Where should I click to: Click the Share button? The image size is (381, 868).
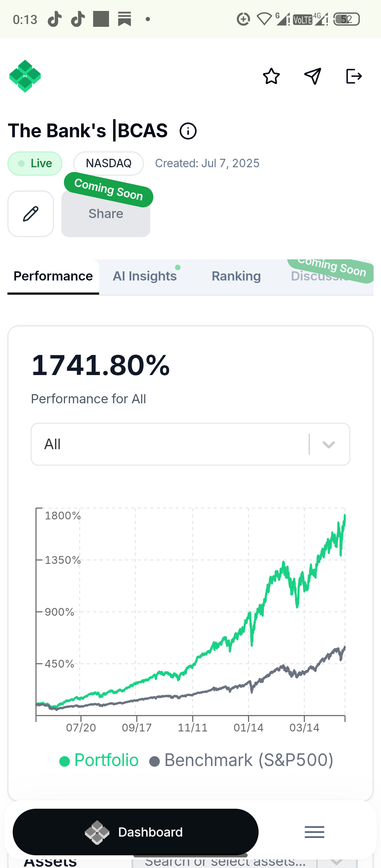point(106,214)
